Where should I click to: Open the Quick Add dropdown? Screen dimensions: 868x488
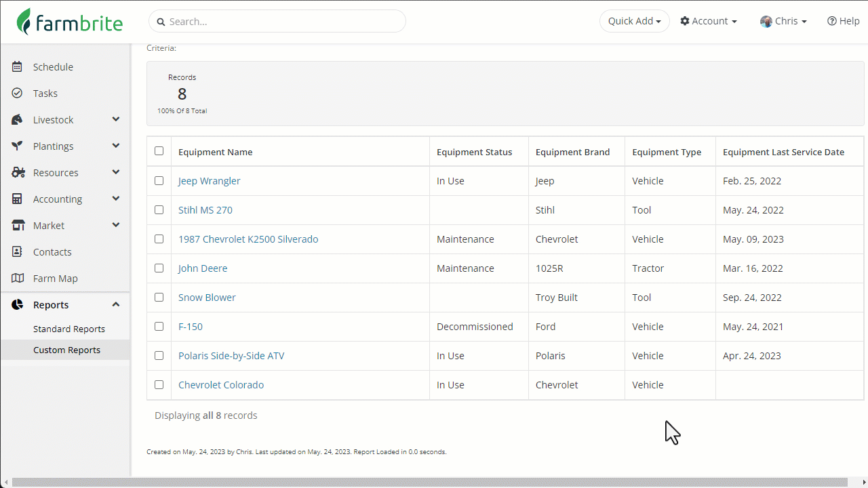coord(634,21)
